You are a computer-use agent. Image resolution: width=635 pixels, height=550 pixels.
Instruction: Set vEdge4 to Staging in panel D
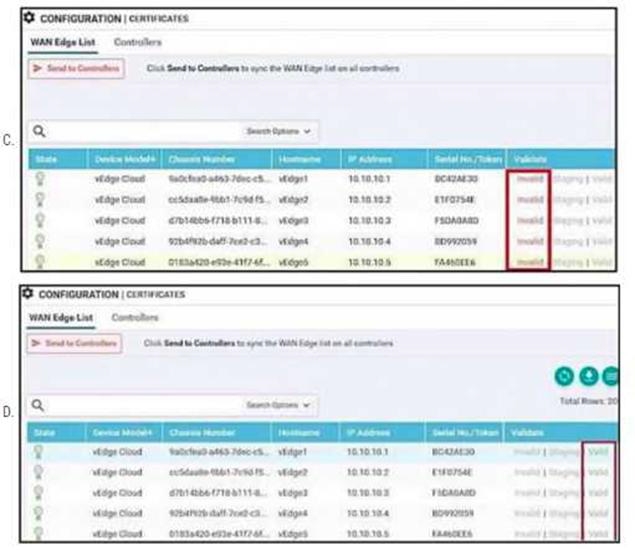tap(564, 514)
